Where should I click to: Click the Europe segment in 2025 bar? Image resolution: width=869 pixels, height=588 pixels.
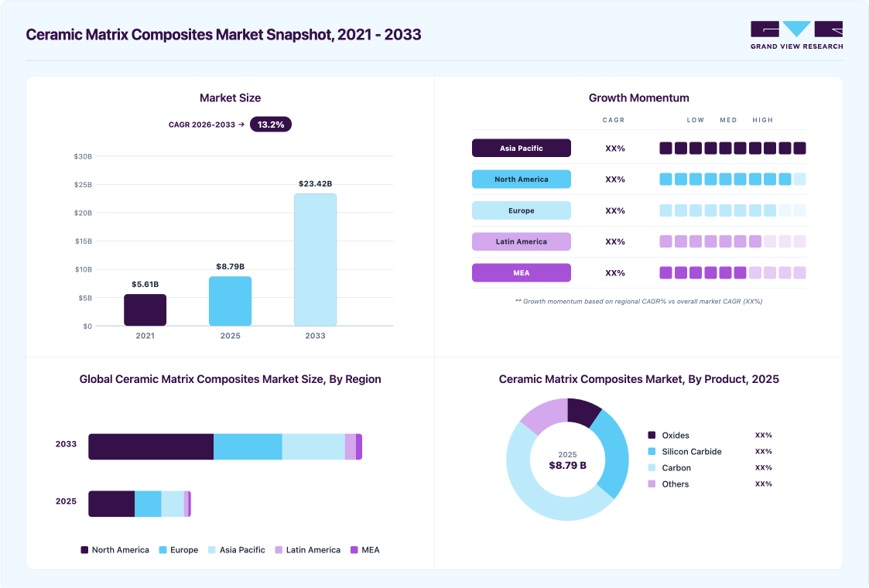click(148, 504)
